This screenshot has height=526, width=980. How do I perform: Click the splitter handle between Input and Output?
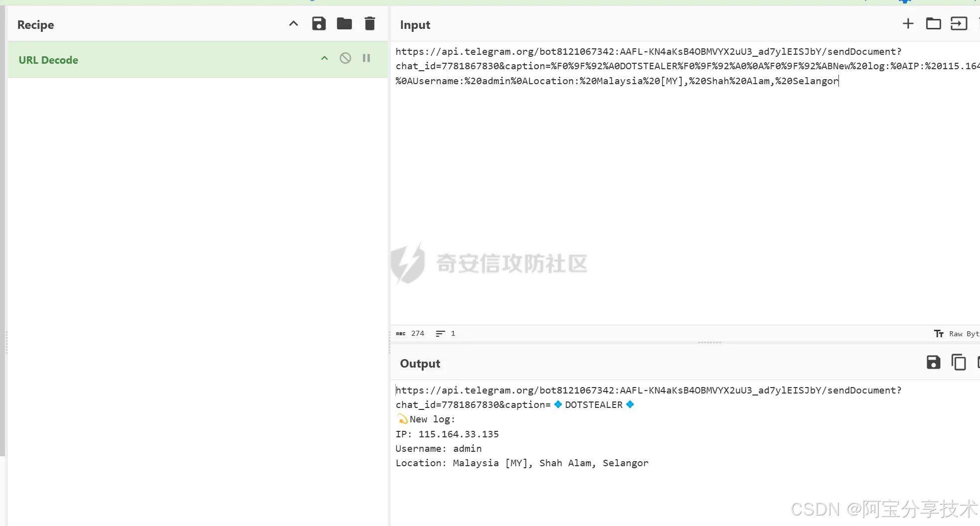click(x=710, y=343)
